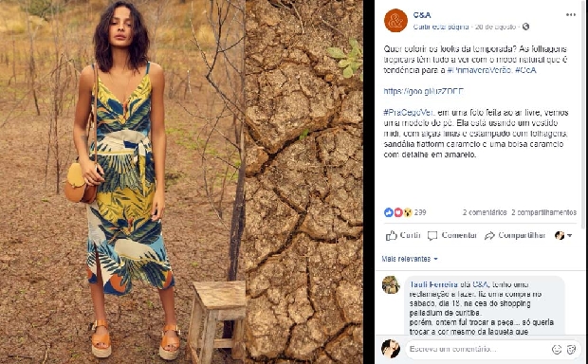Viewport: 588px width, 364px height.
Task: Open the C&A page name link
Action: pyautogui.click(x=422, y=15)
